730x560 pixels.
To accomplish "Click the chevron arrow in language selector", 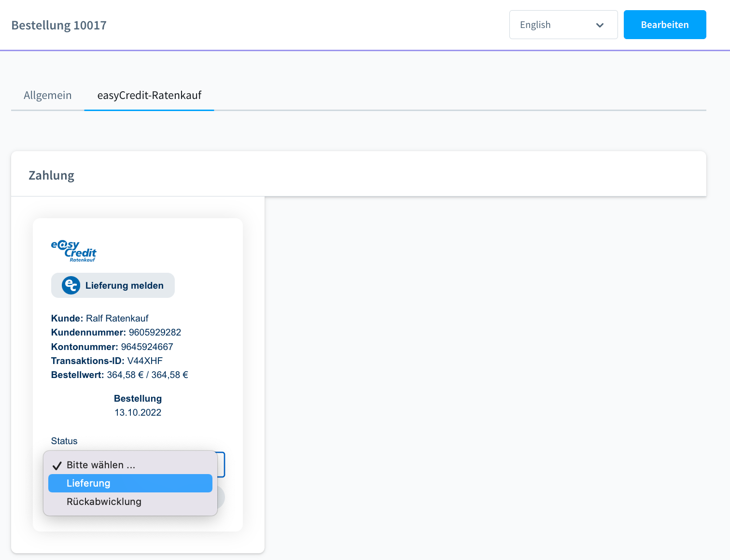I will (x=600, y=25).
